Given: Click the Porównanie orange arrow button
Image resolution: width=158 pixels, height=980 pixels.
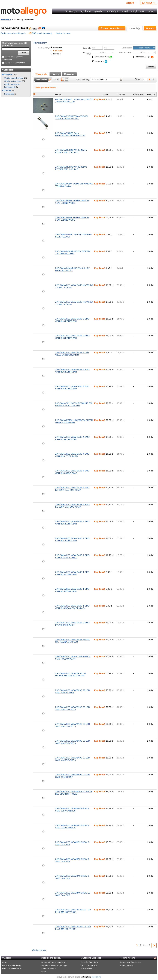Looking at the screenshot, I should pyautogui.click(x=50, y=80).
